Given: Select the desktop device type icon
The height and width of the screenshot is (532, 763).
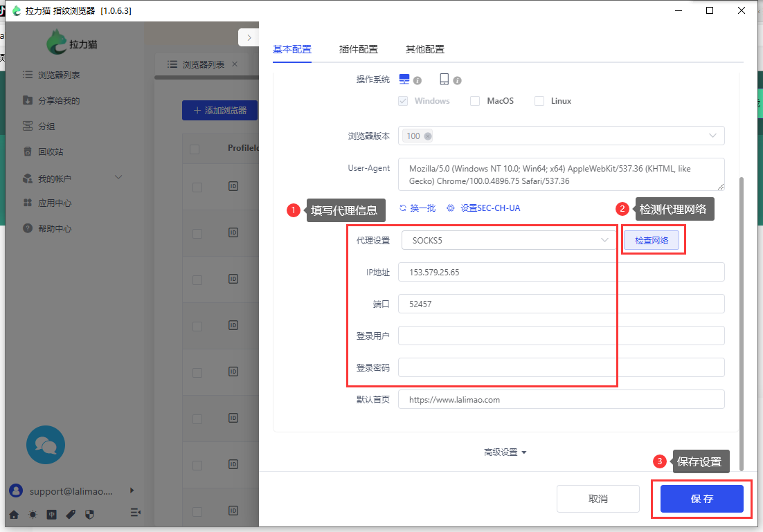Looking at the screenshot, I should [x=404, y=79].
